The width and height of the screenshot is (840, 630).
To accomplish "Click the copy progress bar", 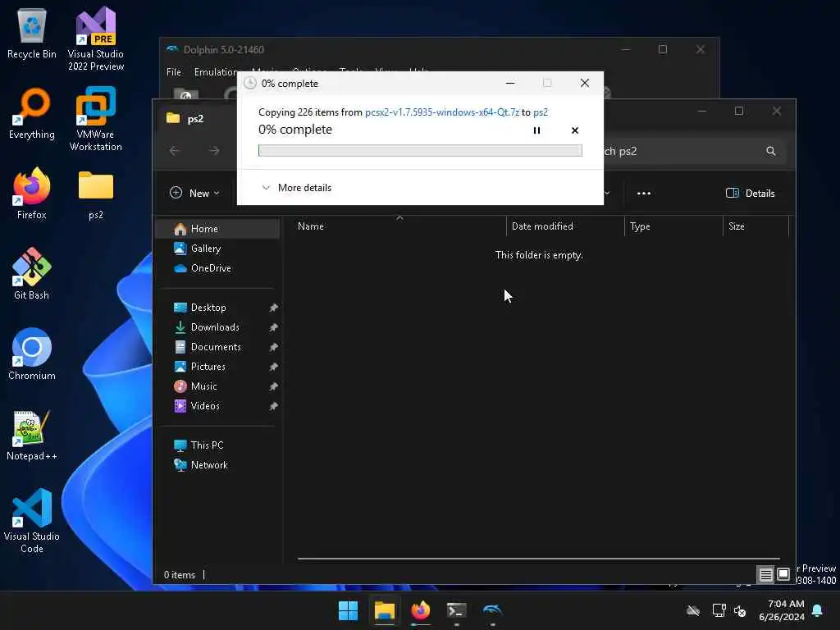I will 420,151.
